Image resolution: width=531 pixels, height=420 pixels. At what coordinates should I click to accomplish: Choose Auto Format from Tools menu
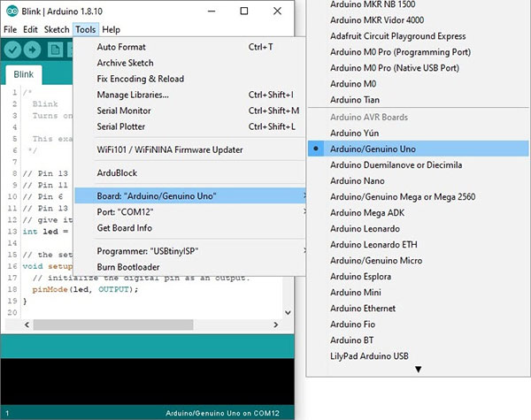click(189, 47)
